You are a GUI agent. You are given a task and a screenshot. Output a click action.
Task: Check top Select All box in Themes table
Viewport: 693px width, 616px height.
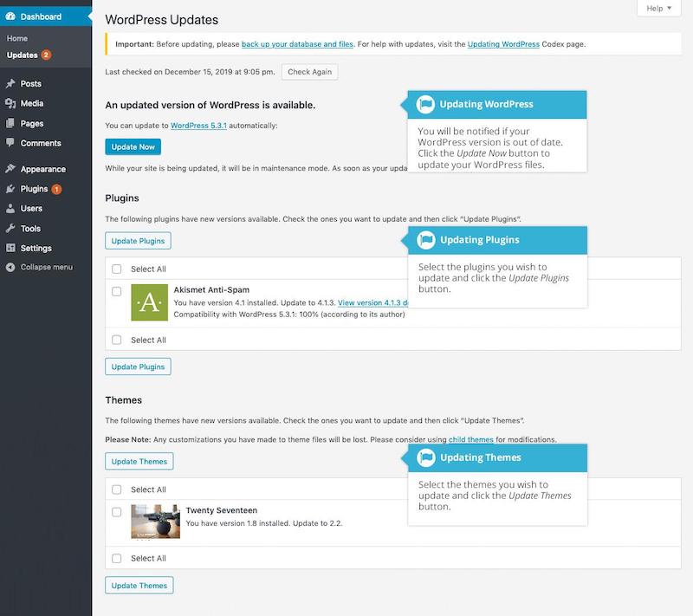[x=117, y=490]
